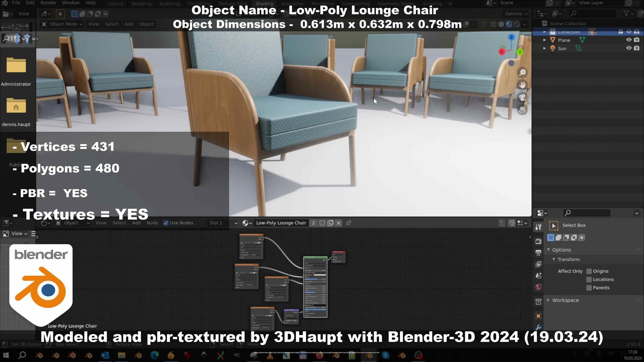644x362 pixels.
Task: Switch perspective/orthographic with the grid icon
Action: coord(522,110)
